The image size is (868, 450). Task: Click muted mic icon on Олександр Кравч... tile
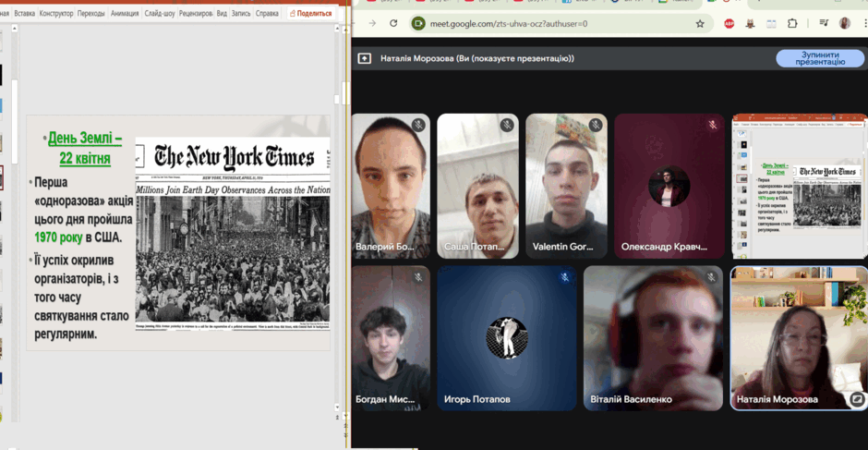[713, 125]
